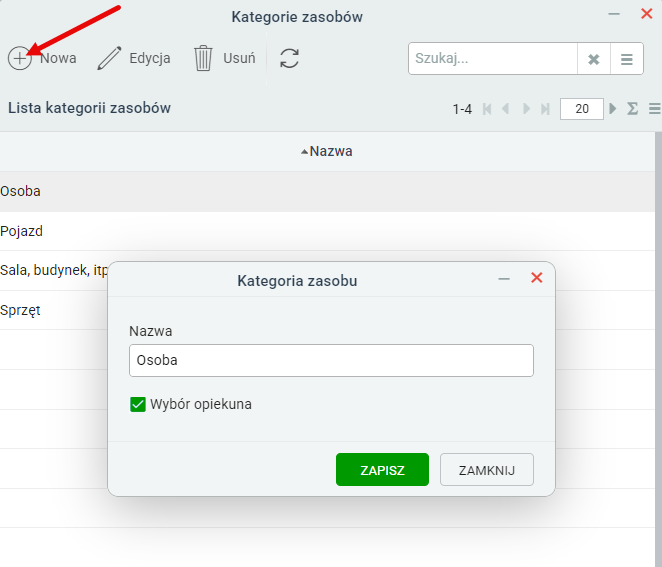Go to the last page of the list
662x567 pixels.
pyautogui.click(x=545, y=109)
